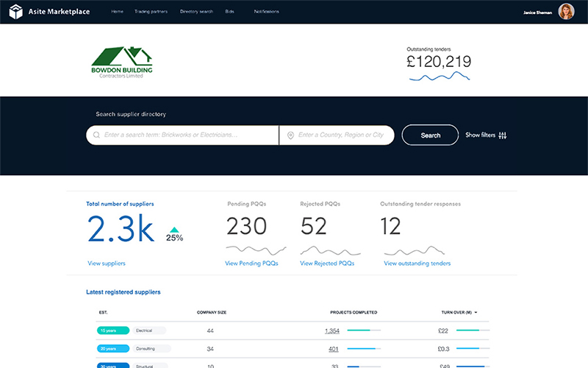The image size is (588, 368).
Task: Click the 15 years green badge
Action: pyautogui.click(x=113, y=330)
